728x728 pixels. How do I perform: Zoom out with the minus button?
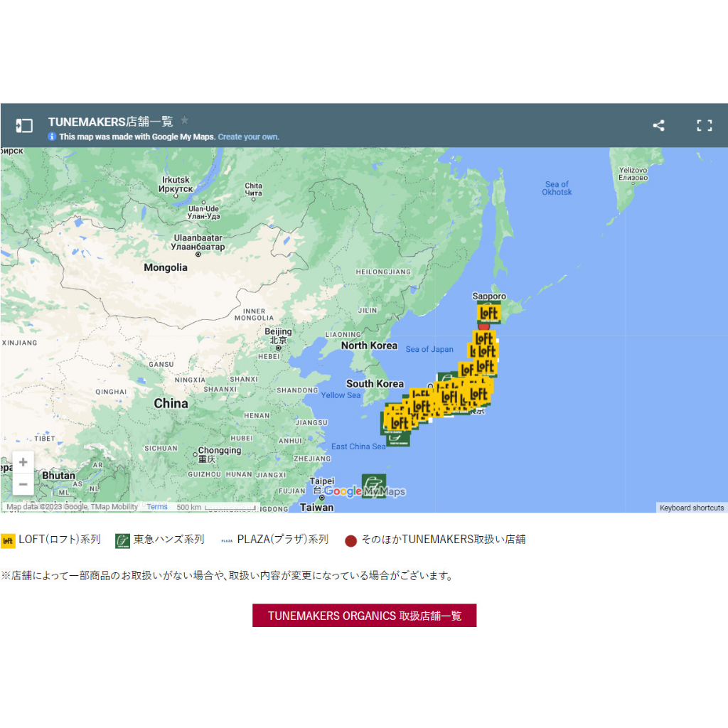pos(23,484)
